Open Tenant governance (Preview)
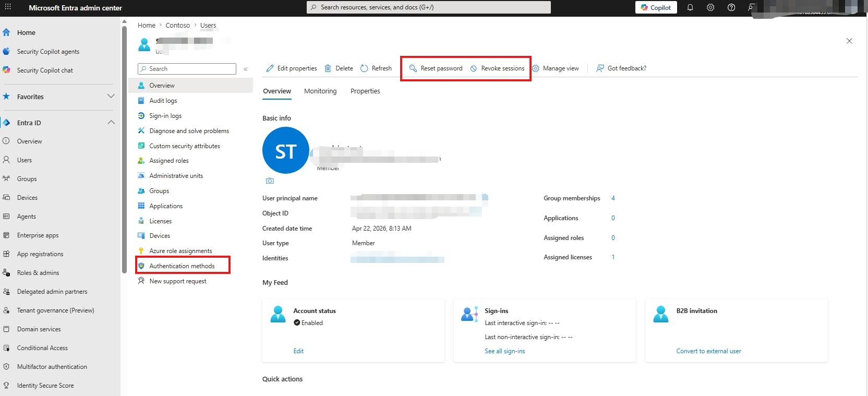 tap(55, 310)
